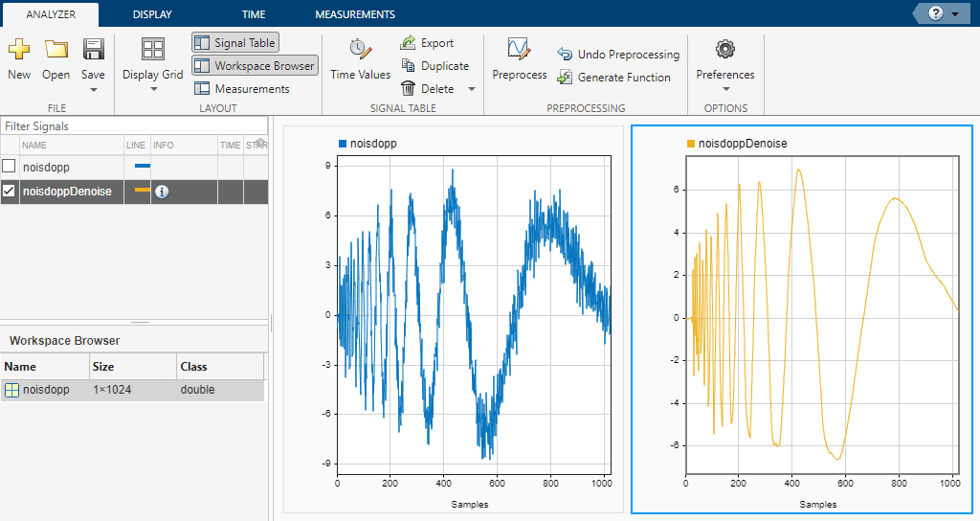This screenshot has width=980, height=521.
Task: Click the LINE column header
Action: (136, 146)
